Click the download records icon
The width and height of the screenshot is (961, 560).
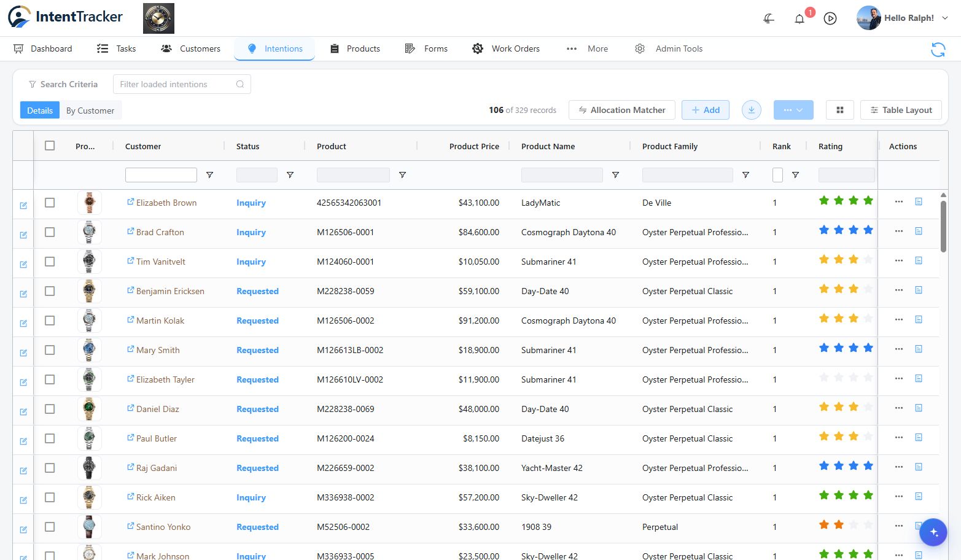[751, 110]
